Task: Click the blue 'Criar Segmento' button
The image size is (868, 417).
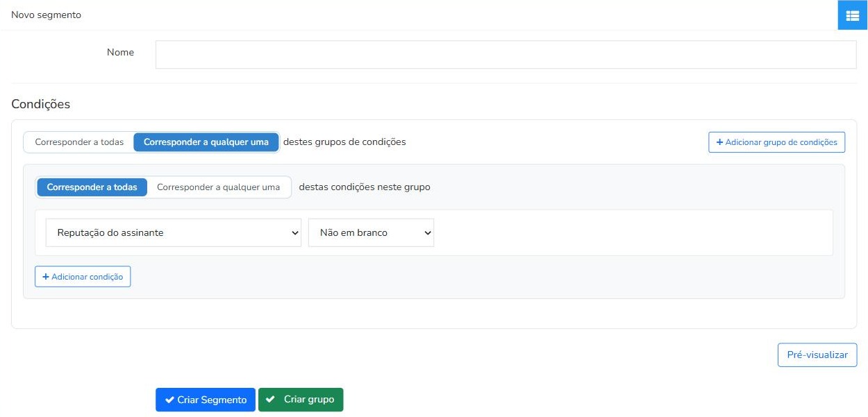Action: tap(206, 400)
